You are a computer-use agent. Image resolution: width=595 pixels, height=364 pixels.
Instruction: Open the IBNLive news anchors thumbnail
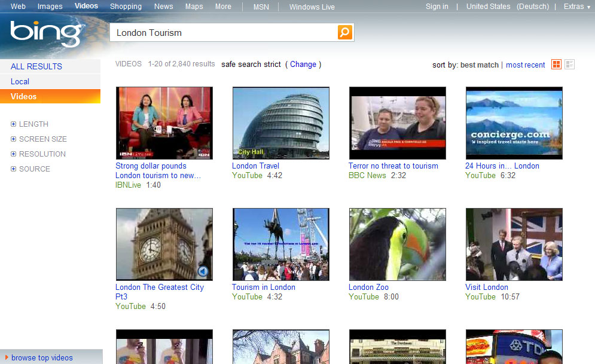click(164, 123)
